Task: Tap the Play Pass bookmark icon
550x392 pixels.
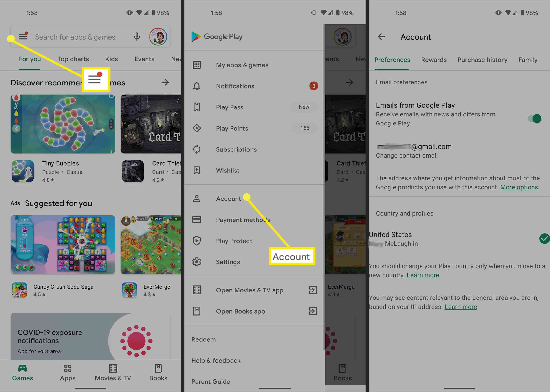Action: tap(197, 107)
